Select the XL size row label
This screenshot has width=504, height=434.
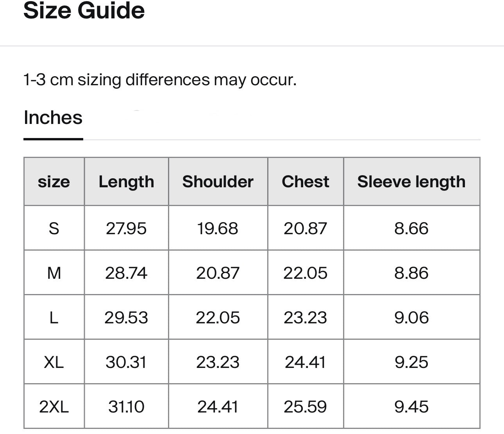pos(54,362)
